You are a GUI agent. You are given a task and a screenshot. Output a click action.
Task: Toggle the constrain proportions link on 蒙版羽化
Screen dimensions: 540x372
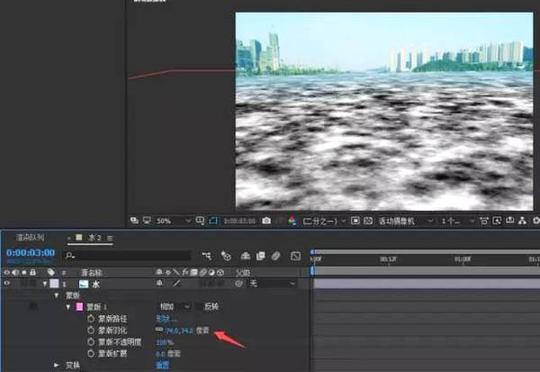pos(159,330)
